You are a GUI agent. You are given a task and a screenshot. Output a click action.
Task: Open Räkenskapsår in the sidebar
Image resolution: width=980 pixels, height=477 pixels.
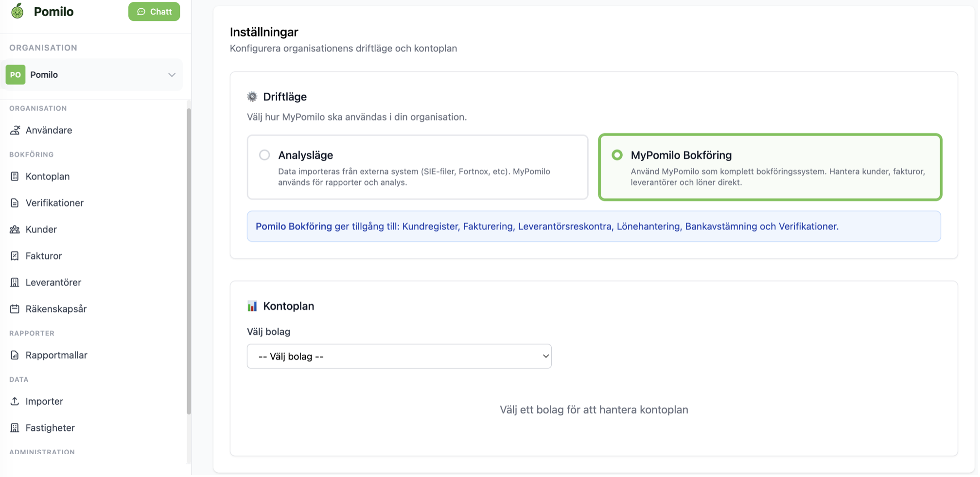click(56, 309)
